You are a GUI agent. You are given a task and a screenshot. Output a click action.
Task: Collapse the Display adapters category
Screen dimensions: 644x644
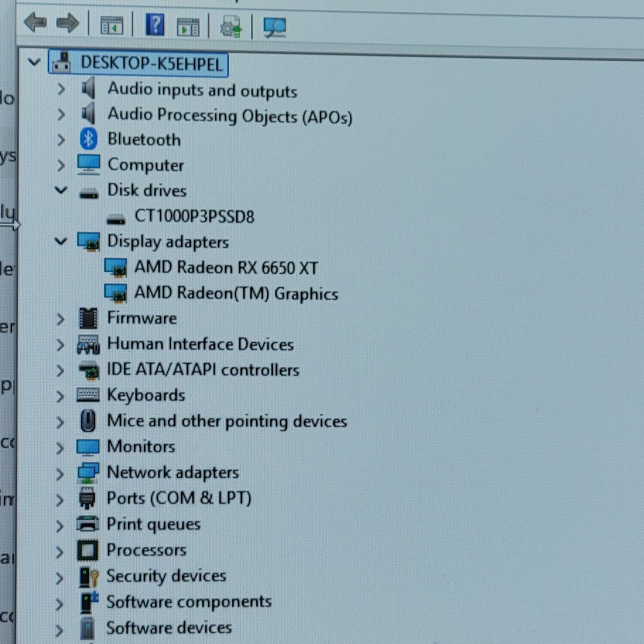click(x=61, y=241)
